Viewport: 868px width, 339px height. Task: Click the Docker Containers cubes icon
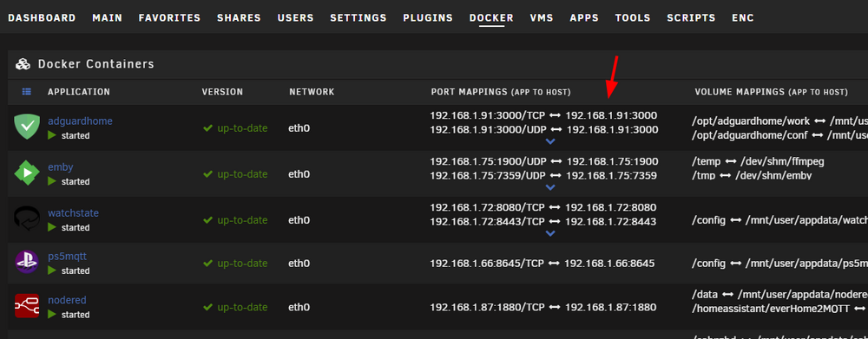coord(23,64)
